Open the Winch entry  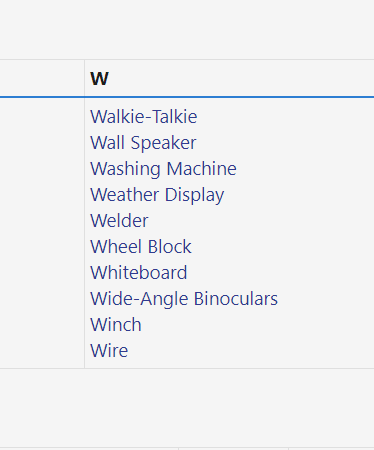(x=116, y=325)
